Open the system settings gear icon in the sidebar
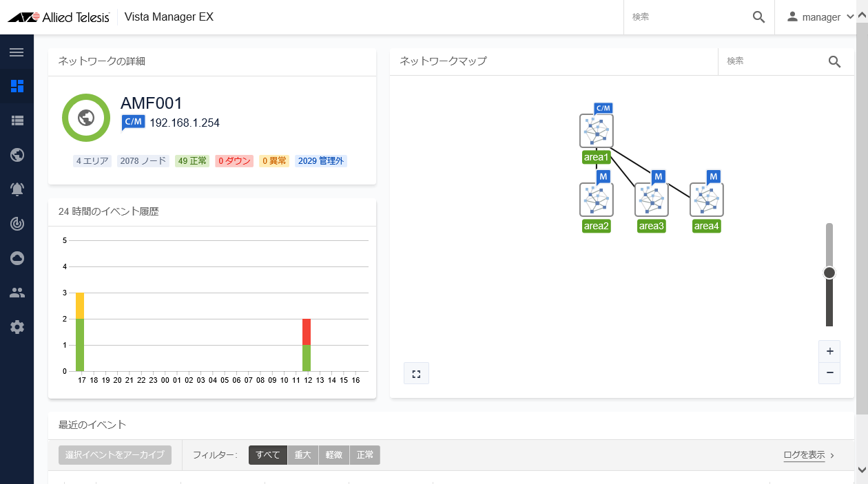The height and width of the screenshot is (484, 868). pyautogui.click(x=17, y=327)
